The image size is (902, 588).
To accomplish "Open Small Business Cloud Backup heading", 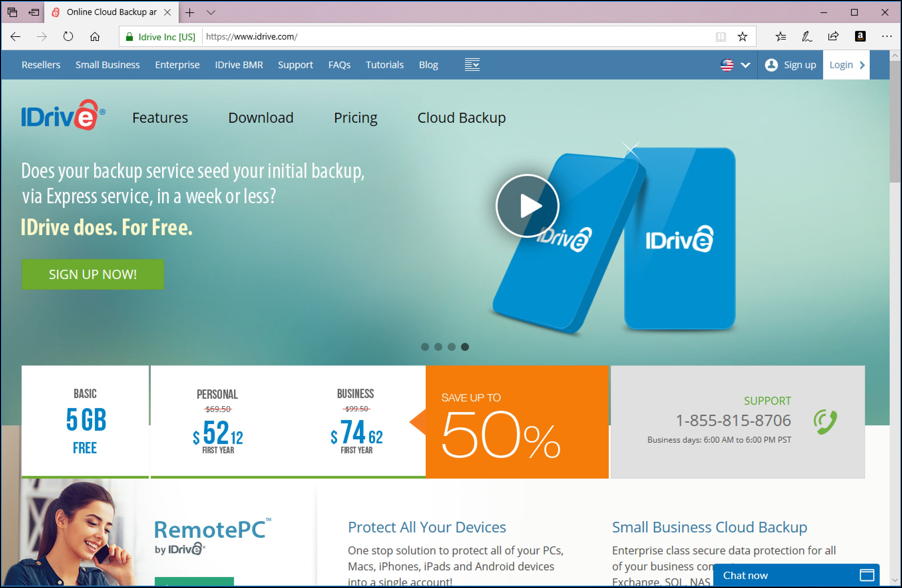I will 709,527.
